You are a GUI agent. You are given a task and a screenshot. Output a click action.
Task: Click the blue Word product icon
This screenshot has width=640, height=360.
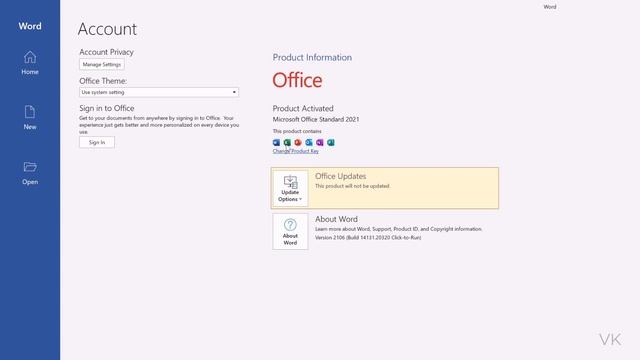[276, 142]
